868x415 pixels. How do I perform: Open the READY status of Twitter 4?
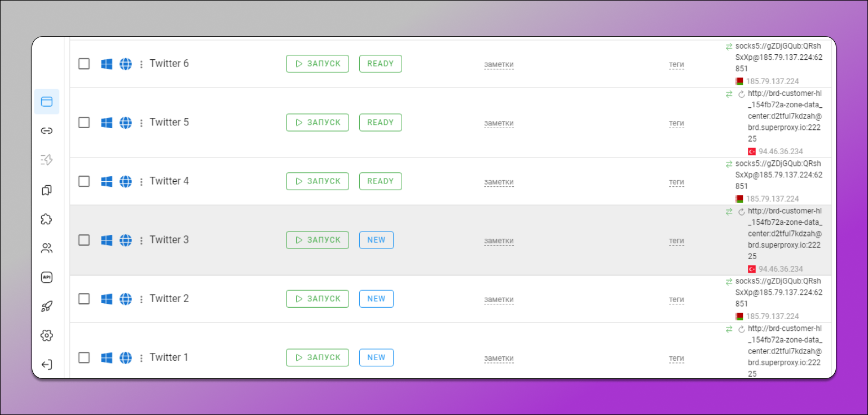pos(381,181)
